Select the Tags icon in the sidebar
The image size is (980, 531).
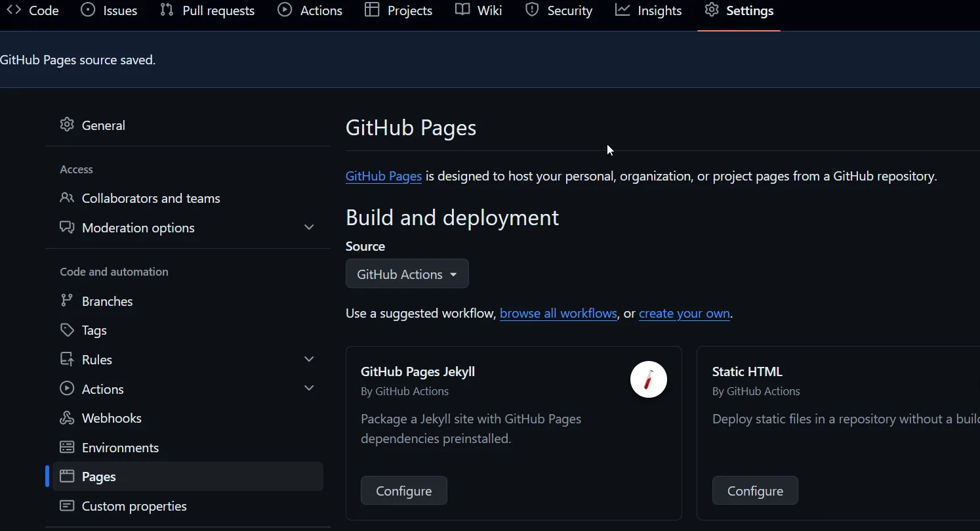[x=67, y=330]
